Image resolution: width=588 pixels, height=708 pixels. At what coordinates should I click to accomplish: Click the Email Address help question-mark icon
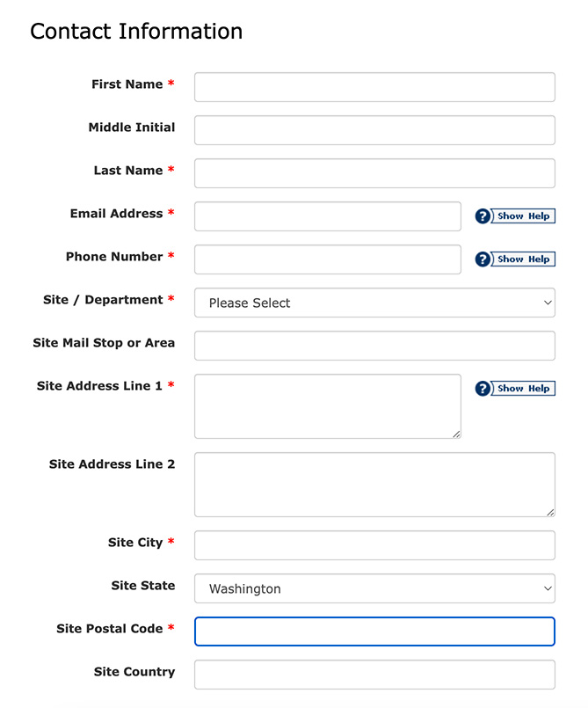tap(483, 215)
